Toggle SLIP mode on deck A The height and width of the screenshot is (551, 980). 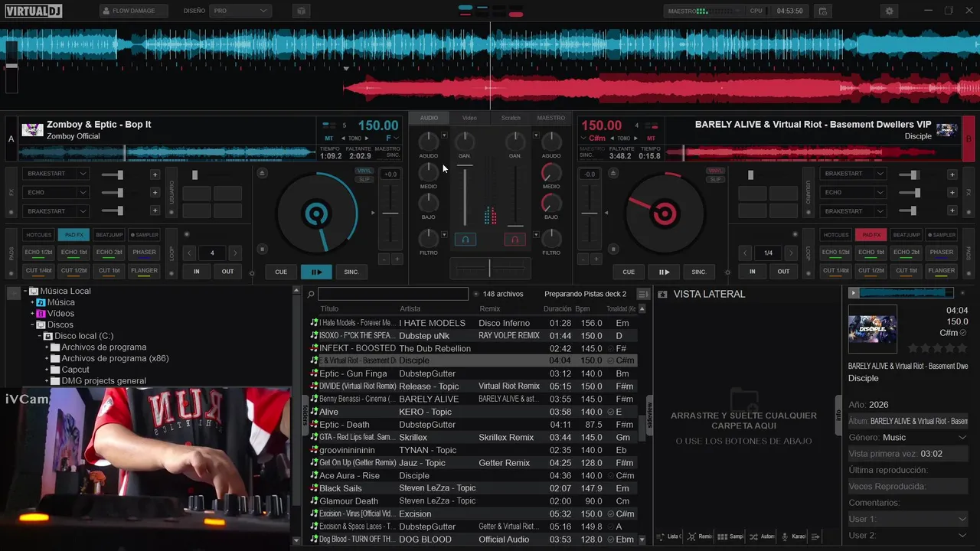(x=364, y=179)
